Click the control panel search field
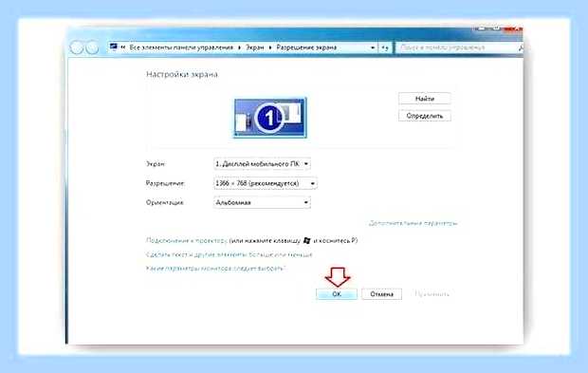The image size is (588, 373). (458, 47)
